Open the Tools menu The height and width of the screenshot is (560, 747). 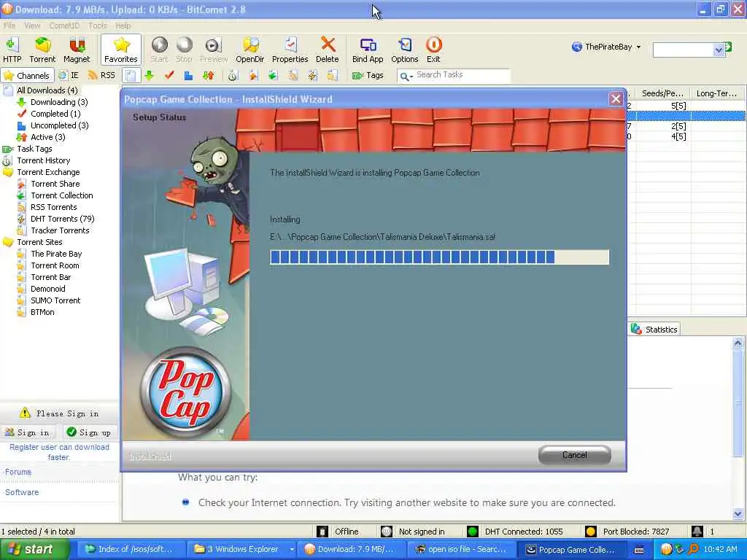(x=98, y=26)
